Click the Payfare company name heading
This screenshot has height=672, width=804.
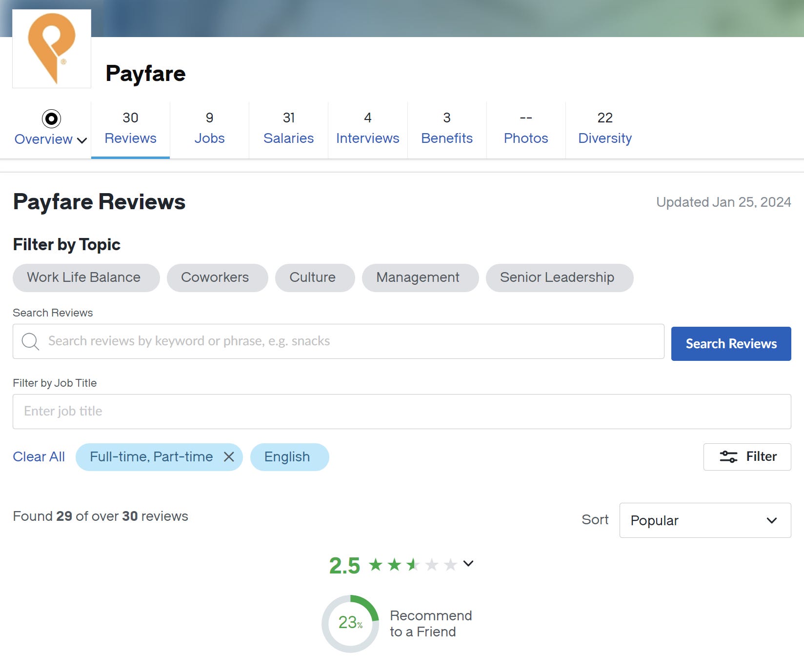click(145, 74)
